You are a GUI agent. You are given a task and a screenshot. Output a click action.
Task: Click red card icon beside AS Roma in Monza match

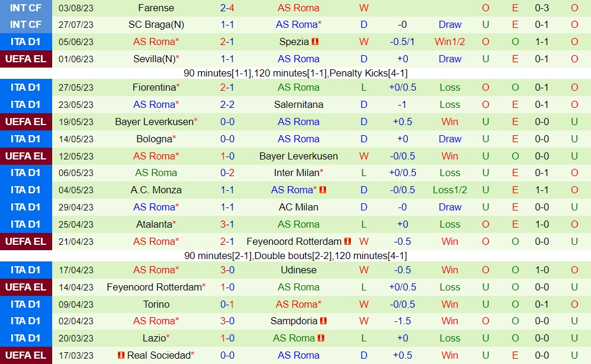[x=323, y=190]
